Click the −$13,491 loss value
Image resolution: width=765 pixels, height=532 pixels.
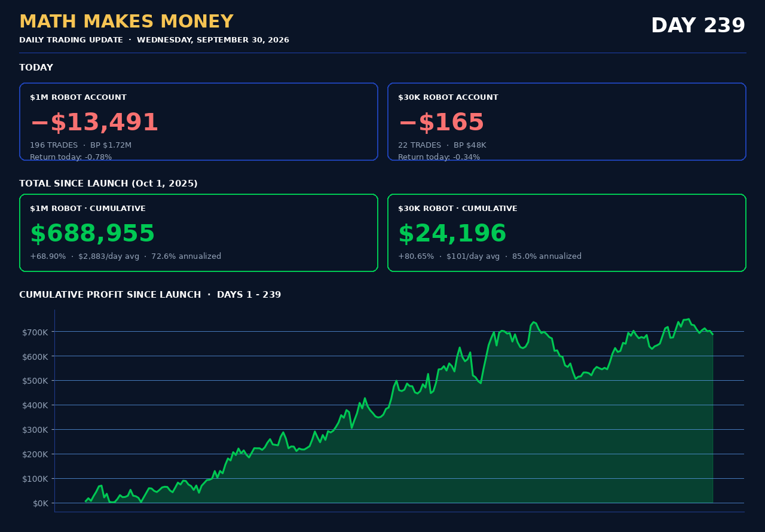[94, 123]
